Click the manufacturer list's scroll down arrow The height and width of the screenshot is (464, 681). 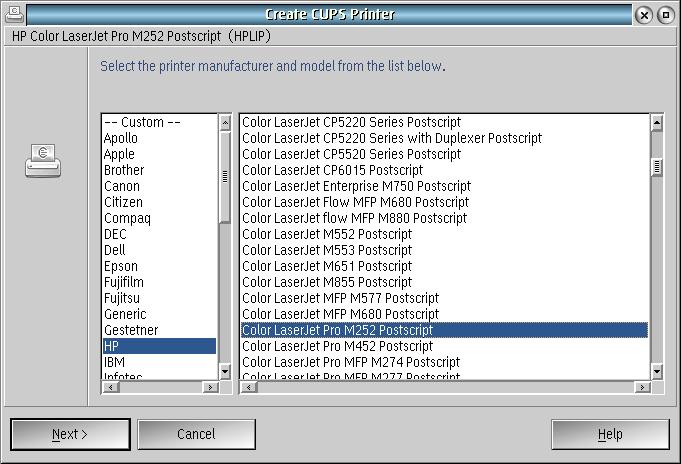pyautogui.click(x=225, y=371)
